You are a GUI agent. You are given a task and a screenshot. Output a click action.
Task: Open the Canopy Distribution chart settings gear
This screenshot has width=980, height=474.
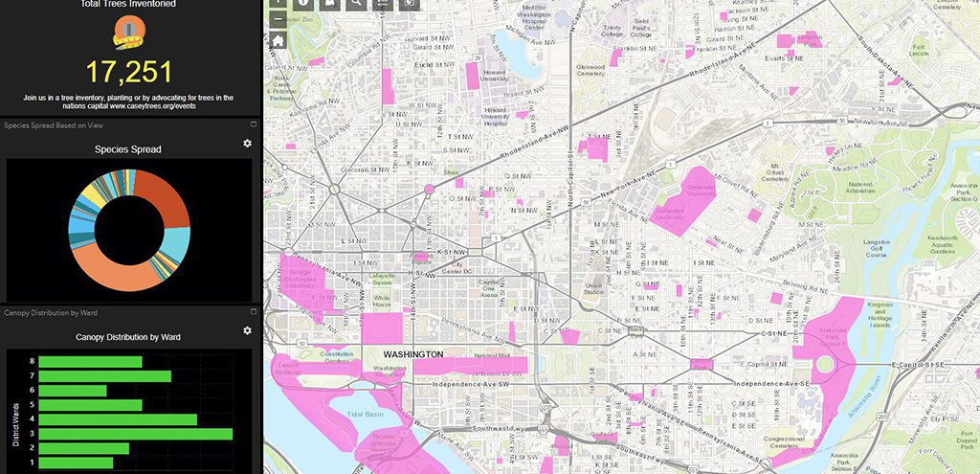pos(247,330)
